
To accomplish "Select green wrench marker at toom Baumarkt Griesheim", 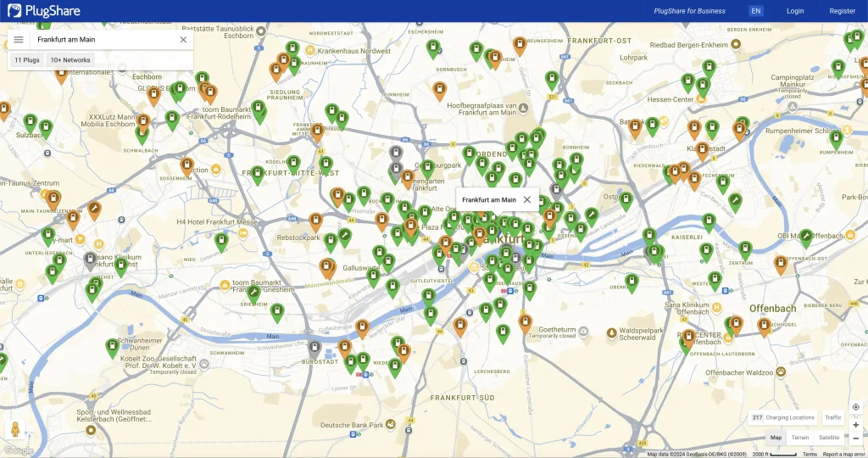I will pos(253,293).
